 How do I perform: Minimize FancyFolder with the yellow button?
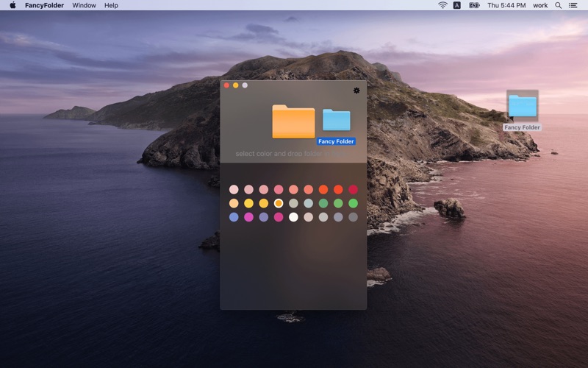[x=235, y=85]
